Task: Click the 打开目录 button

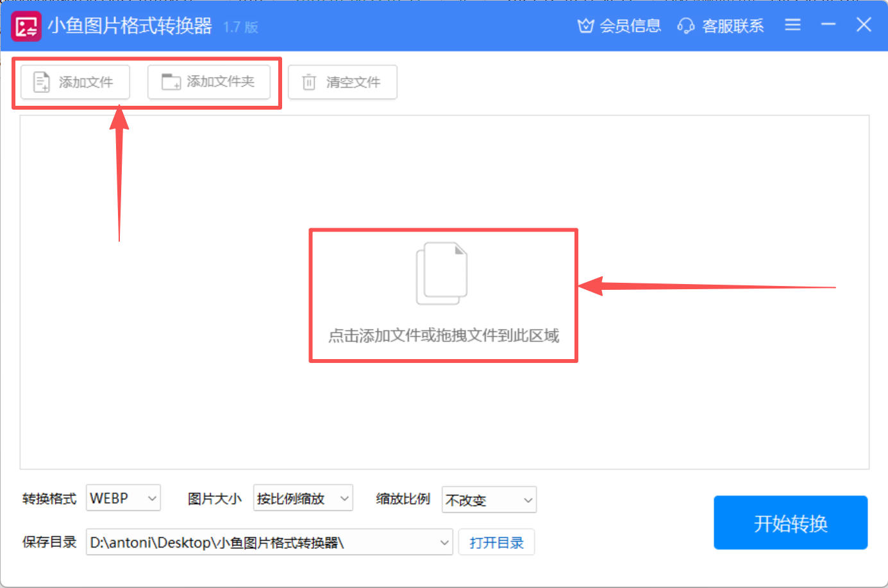Action: tap(496, 542)
